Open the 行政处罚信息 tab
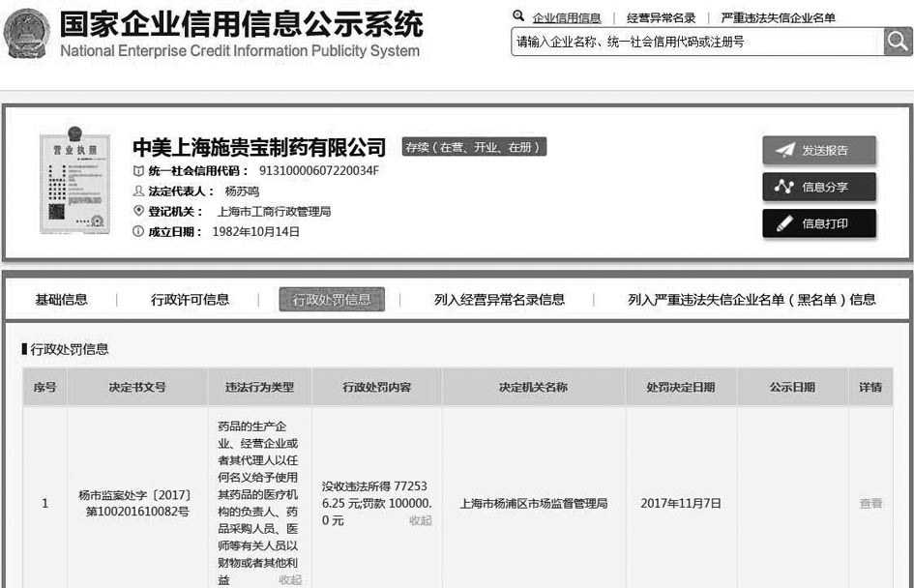Viewport: 914px width, 588px height. click(x=332, y=300)
